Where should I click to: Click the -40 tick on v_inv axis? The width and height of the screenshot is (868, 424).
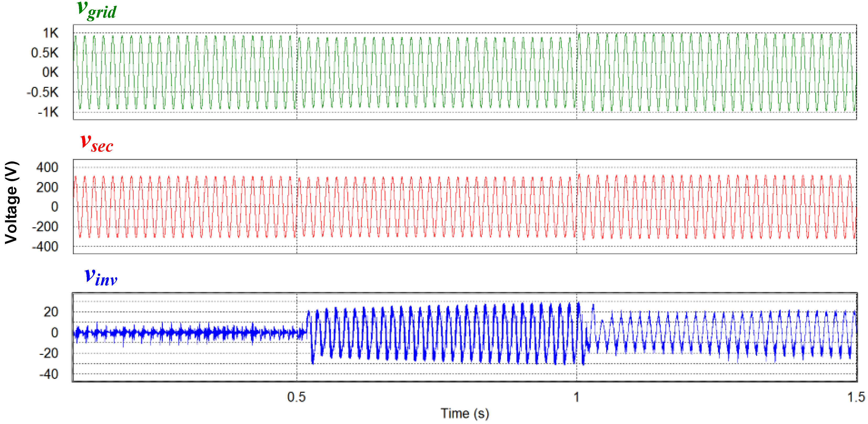(49, 374)
